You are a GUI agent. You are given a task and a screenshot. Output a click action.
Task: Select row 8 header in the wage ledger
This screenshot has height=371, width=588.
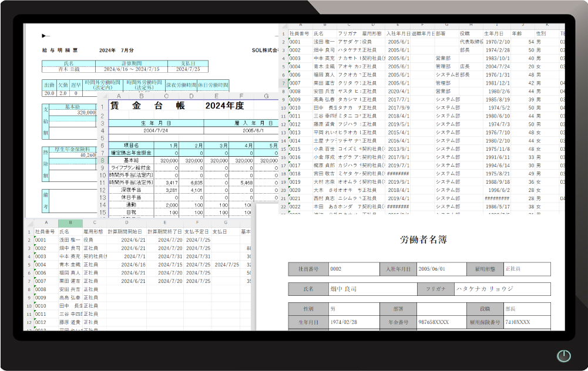point(103,160)
